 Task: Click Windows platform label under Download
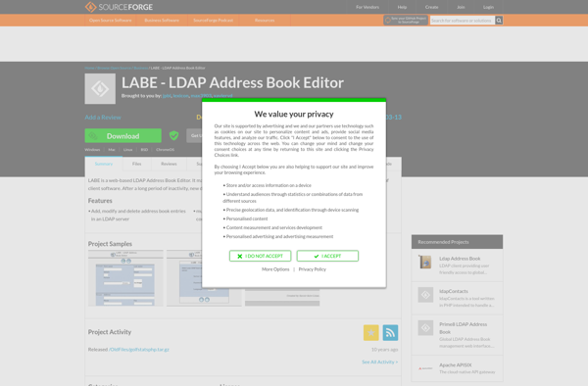click(92, 150)
